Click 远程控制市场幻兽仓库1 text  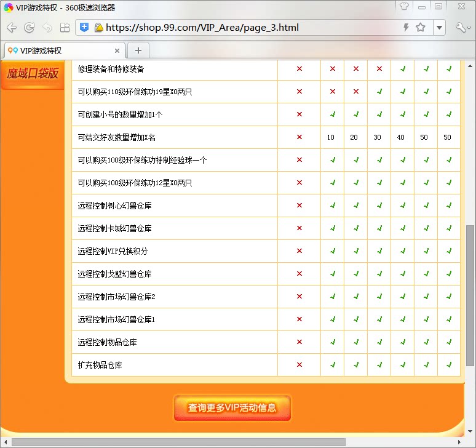point(116,319)
